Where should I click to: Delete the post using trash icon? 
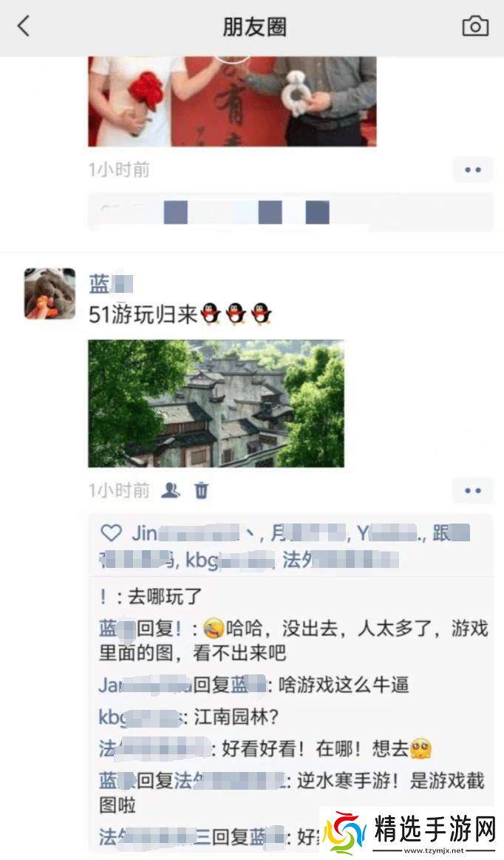point(201,490)
